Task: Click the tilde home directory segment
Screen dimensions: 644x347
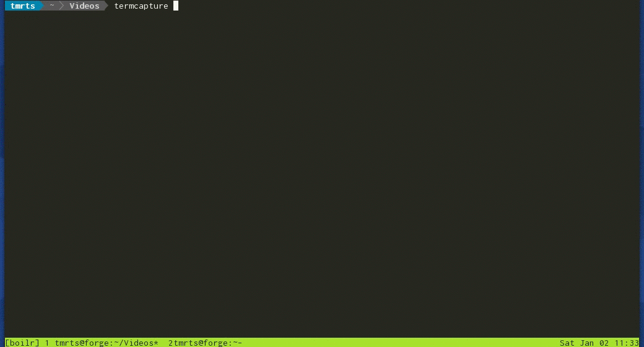Action: pyautogui.click(x=52, y=6)
